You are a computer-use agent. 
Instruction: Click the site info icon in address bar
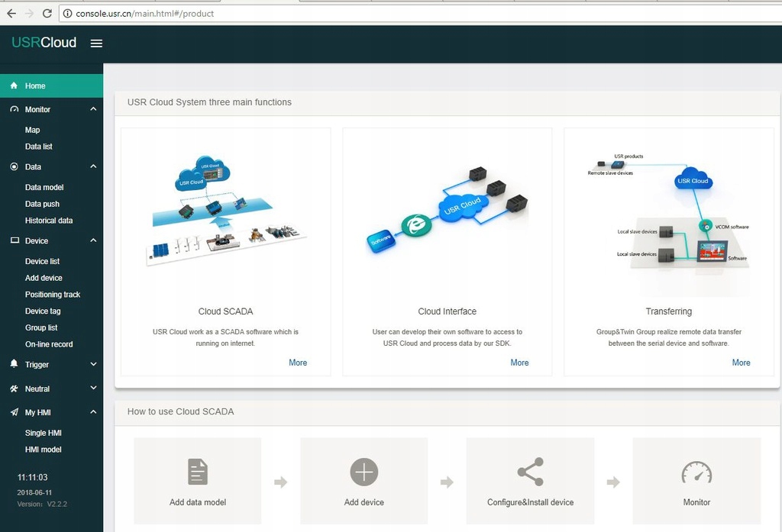67,14
